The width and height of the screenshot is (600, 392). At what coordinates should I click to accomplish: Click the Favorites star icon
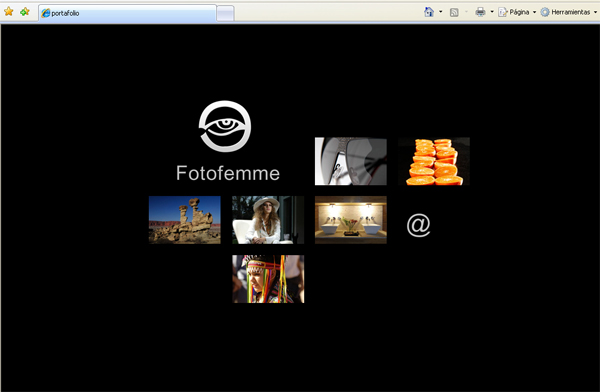(x=8, y=12)
